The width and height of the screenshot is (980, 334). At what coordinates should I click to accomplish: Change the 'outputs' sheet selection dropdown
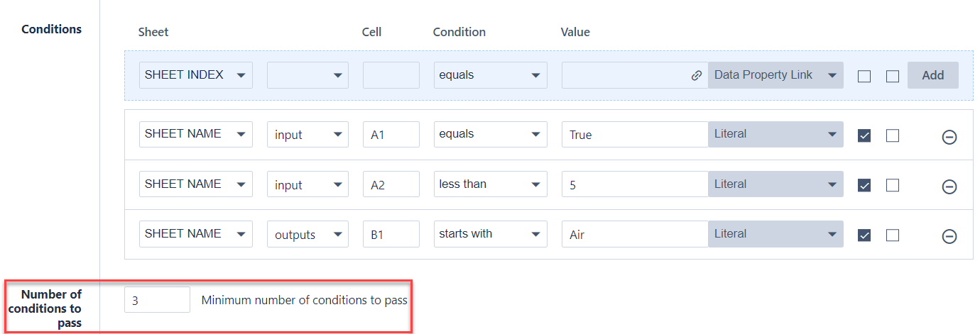point(307,234)
